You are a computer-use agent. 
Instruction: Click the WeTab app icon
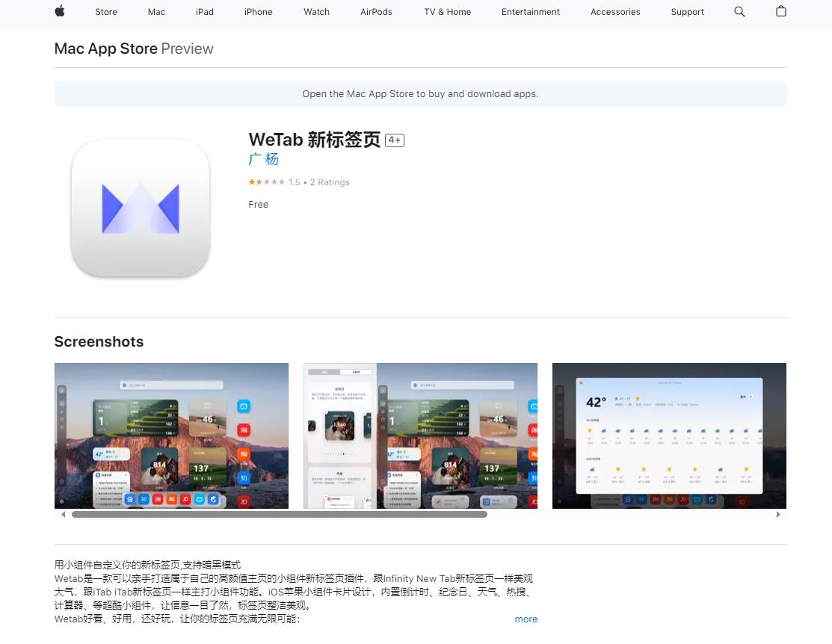tap(140, 208)
